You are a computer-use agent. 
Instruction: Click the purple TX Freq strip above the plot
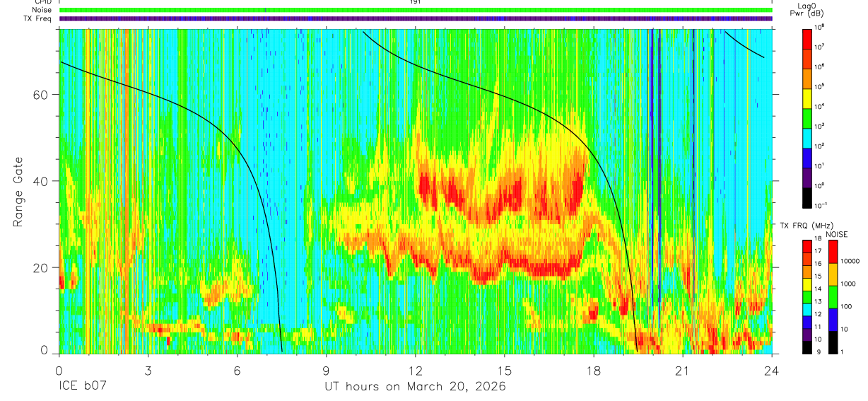click(x=415, y=18)
